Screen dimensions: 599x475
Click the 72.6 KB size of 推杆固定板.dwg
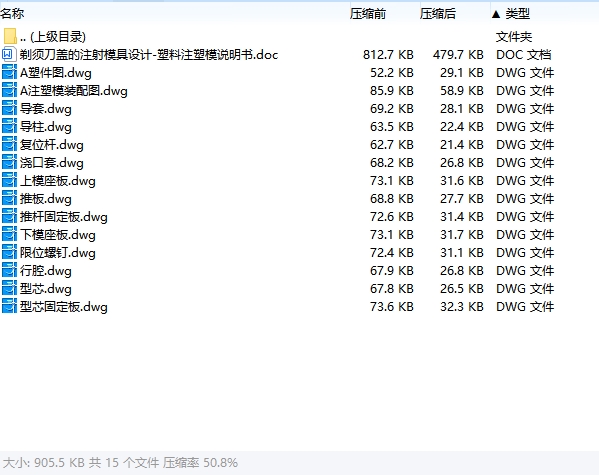point(392,217)
